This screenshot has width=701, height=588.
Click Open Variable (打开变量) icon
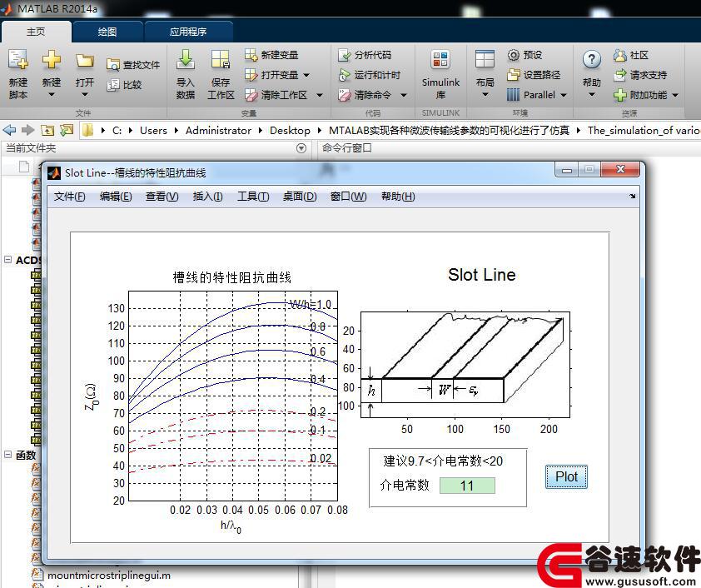click(x=251, y=75)
